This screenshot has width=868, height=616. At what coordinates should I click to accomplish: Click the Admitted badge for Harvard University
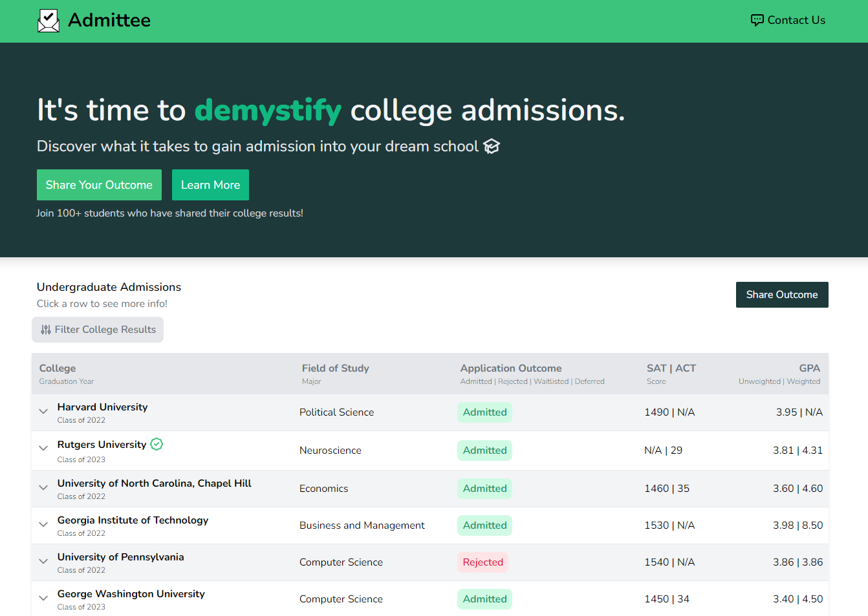[x=484, y=412]
